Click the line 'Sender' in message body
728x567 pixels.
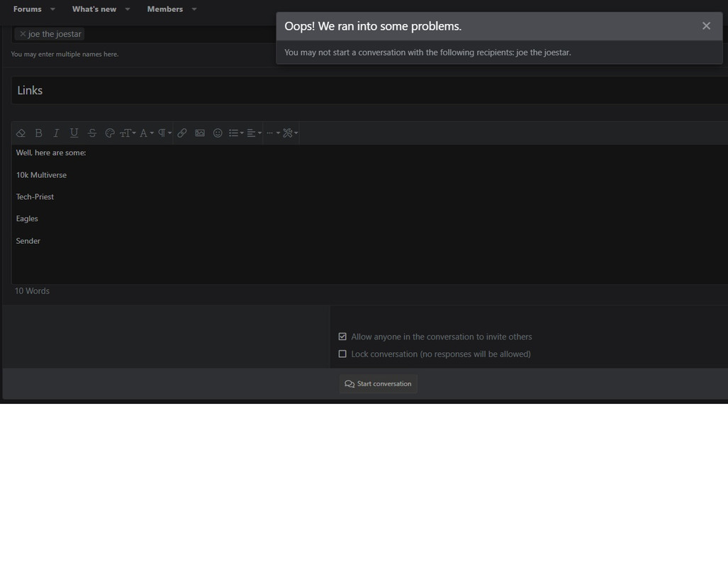click(28, 241)
